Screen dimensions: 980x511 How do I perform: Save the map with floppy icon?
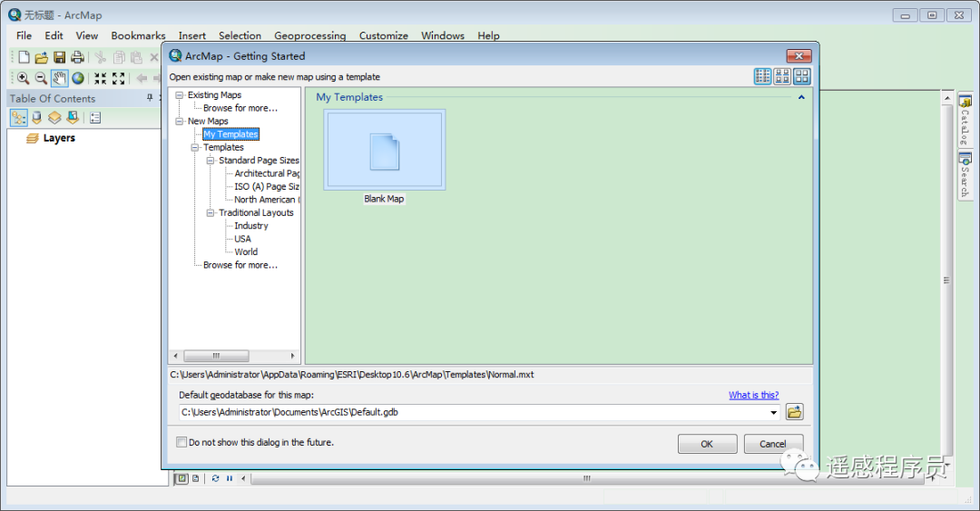(x=59, y=57)
